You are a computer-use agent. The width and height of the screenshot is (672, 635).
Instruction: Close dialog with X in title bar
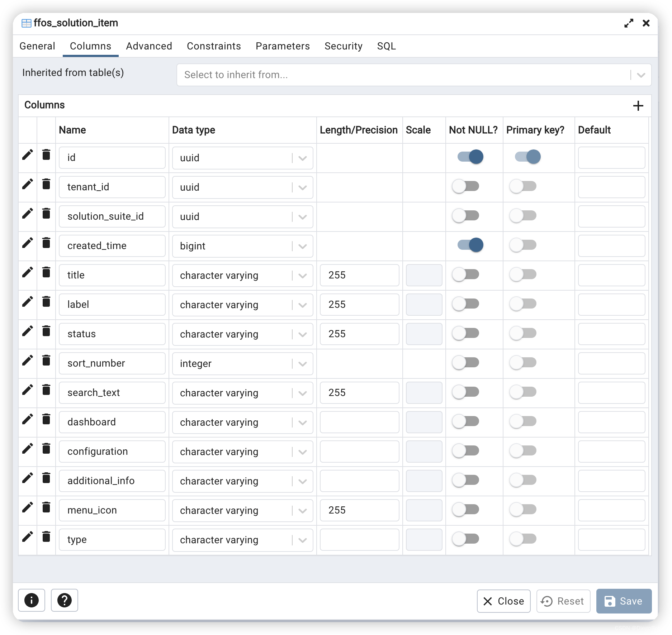(646, 23)
